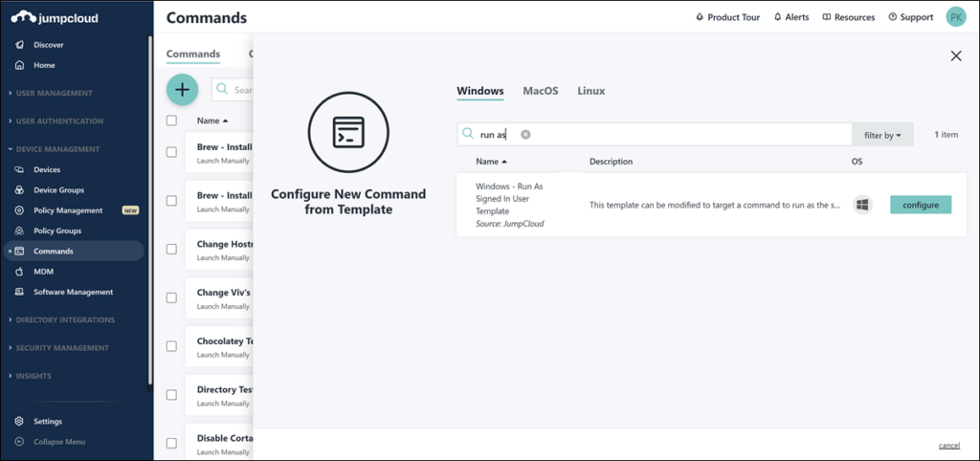Expand the User Management section
Screen dimensions: 980x461
point(54,93)
